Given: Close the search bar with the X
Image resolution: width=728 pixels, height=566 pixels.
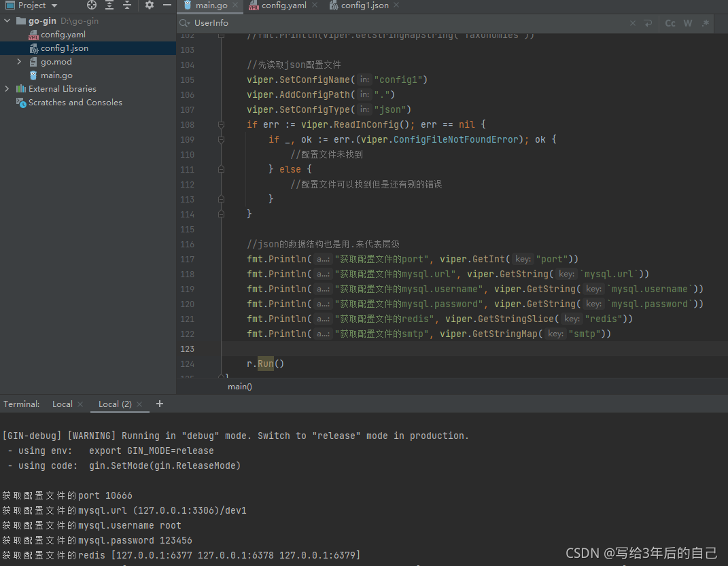Looking at the screenshot, I should click(x=632, y=22).
